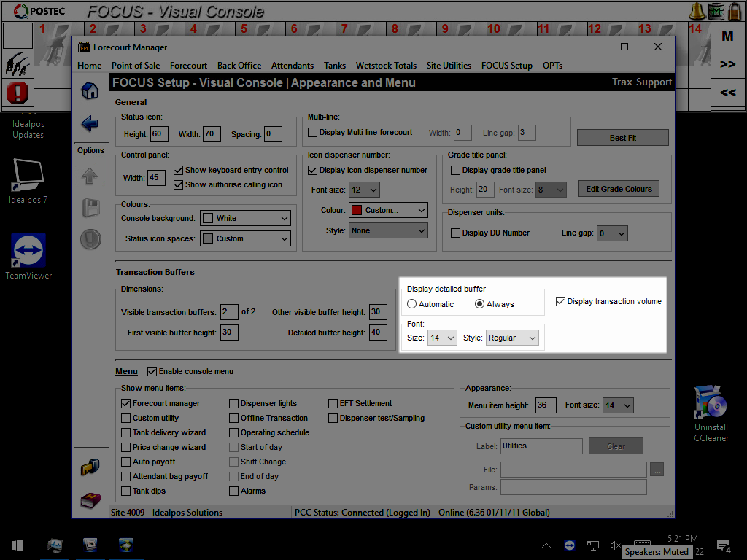Click the red exclamation stop icon
Viewport: 747px width, 560px height.
tap(18, 93)
